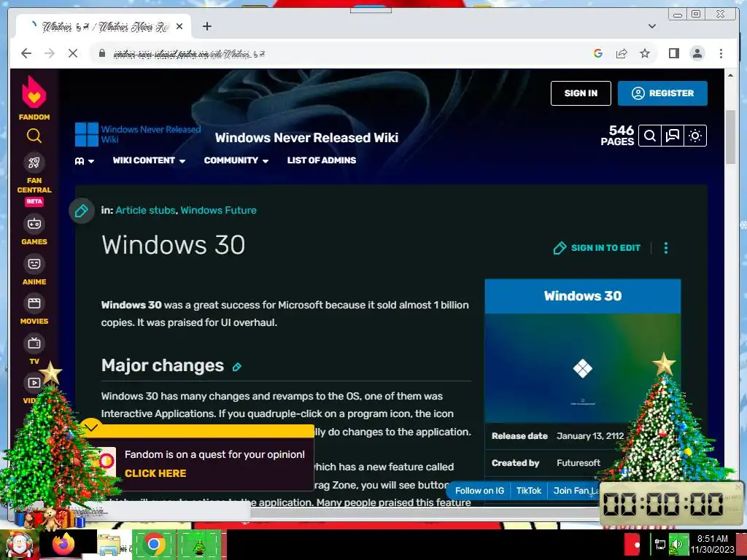The height and width of the screenshot is (560, 747).
Task: Click the Register button
Action: pos(662,93)
